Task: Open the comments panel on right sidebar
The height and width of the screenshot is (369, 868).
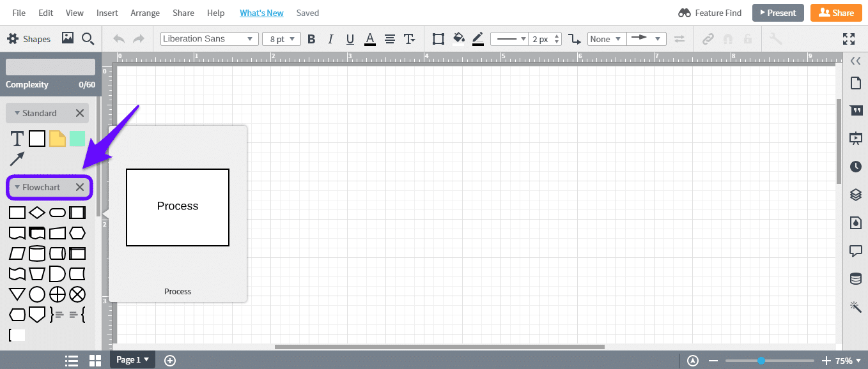Action: [856, 251]
